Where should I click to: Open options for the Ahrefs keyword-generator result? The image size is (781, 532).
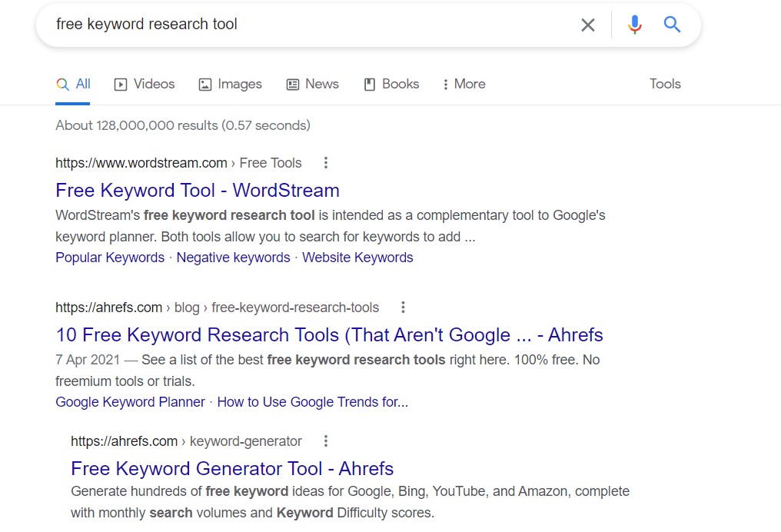click(326, 441)
